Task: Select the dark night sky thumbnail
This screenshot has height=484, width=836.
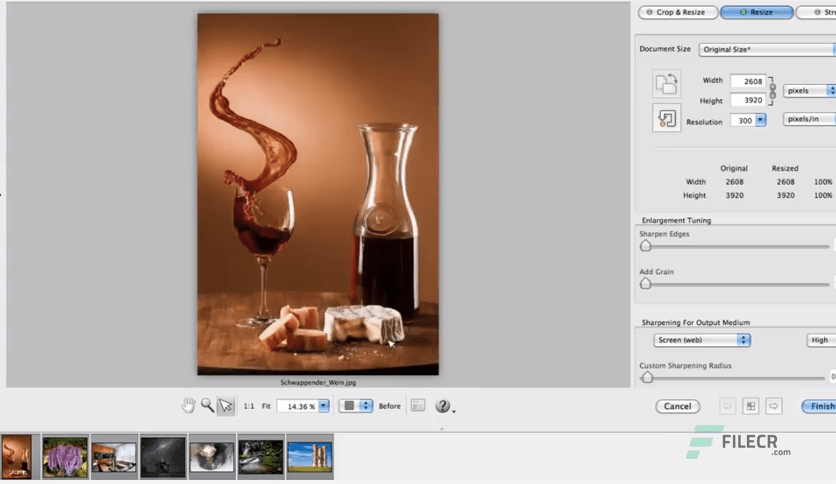Action: point(163,457)
